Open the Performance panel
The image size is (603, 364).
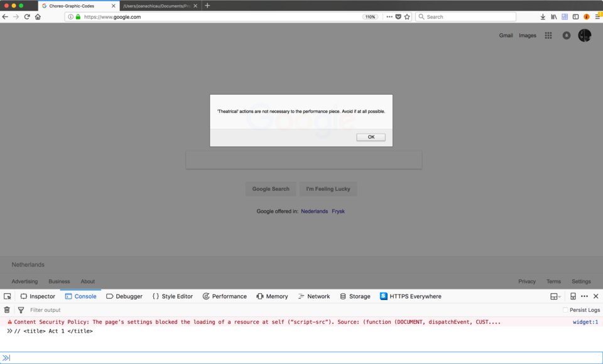point(225,296)
